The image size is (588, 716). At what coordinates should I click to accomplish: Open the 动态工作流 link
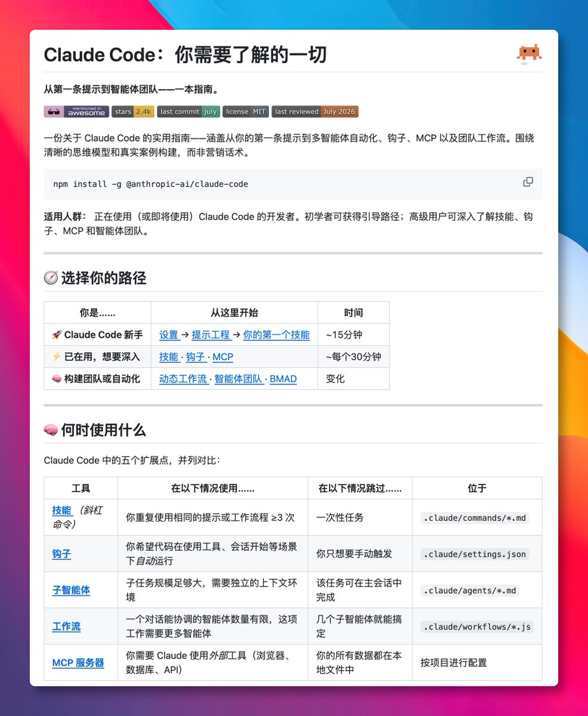[x=183, y=379]
